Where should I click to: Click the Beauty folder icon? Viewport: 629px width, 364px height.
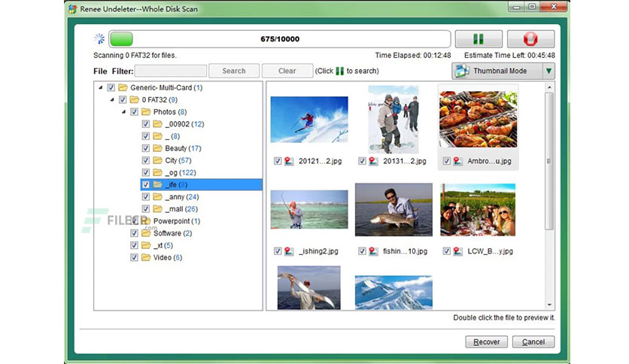[x=158, y=148]
